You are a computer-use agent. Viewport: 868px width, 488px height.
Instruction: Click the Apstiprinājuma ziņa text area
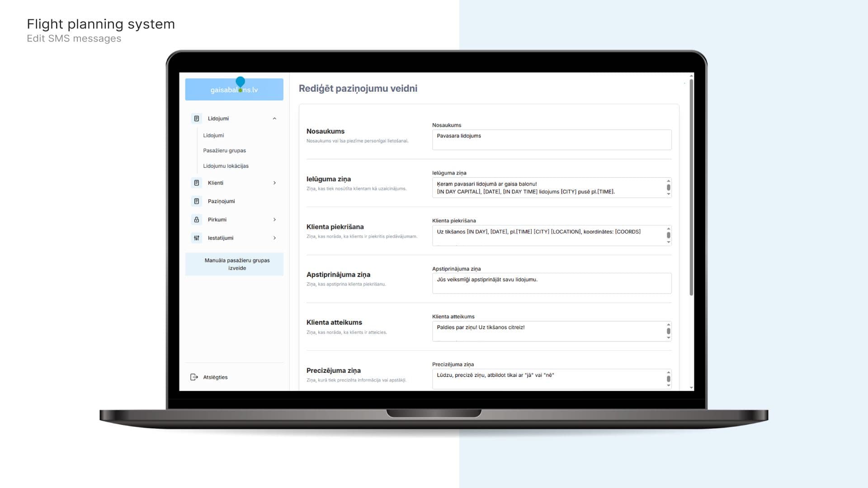pyautogui.click(x=552, y=283)
